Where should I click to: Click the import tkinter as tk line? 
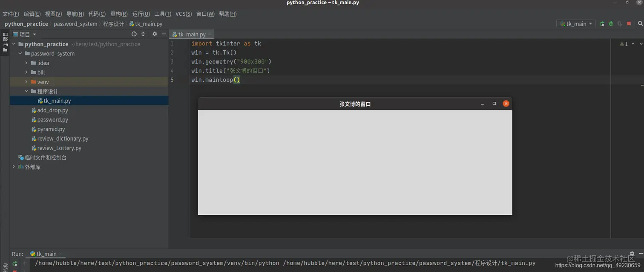coord(226,44)
